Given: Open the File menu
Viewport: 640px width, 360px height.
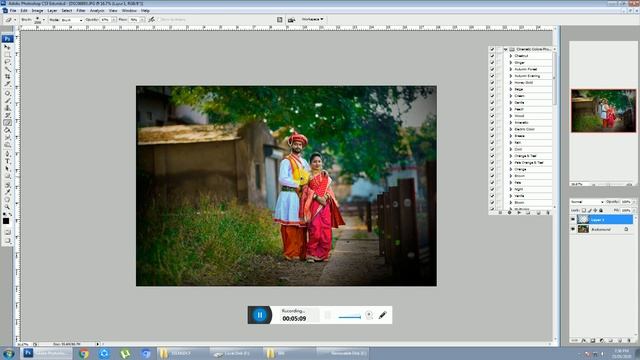Looking at the screenshot, I should coord(13,11).
